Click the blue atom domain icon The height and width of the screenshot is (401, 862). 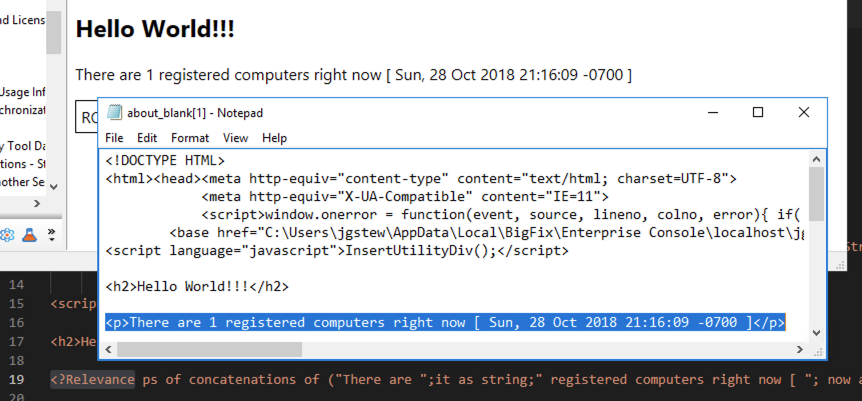(x=7, y=235)
